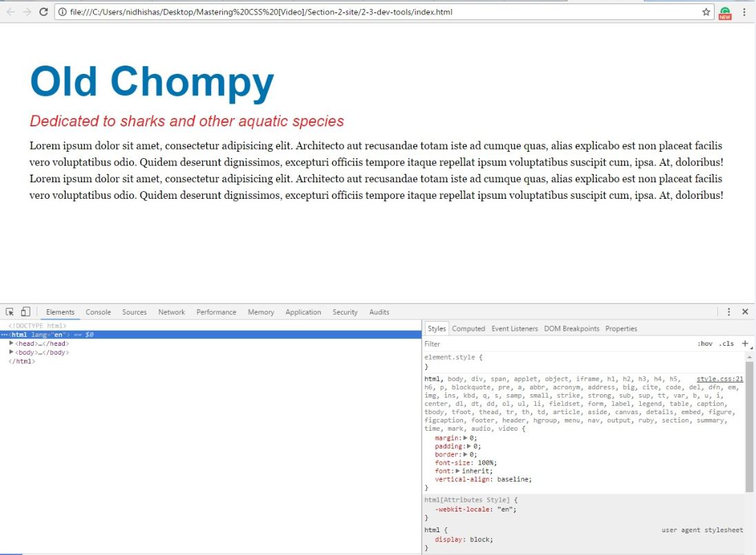The height and width of the screenshot is (555, 756).
Task: Open the Network tab
Action: pyautogui.click(x=172, y=312)
